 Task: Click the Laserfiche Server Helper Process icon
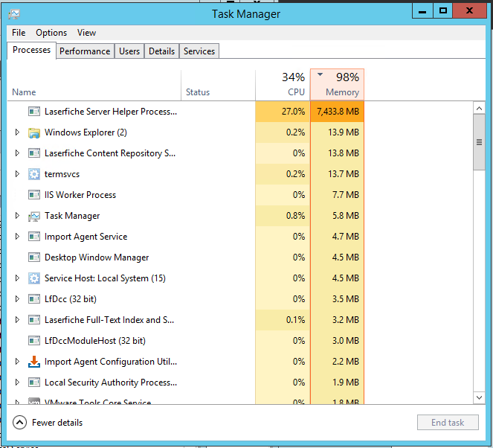(34, 112)
